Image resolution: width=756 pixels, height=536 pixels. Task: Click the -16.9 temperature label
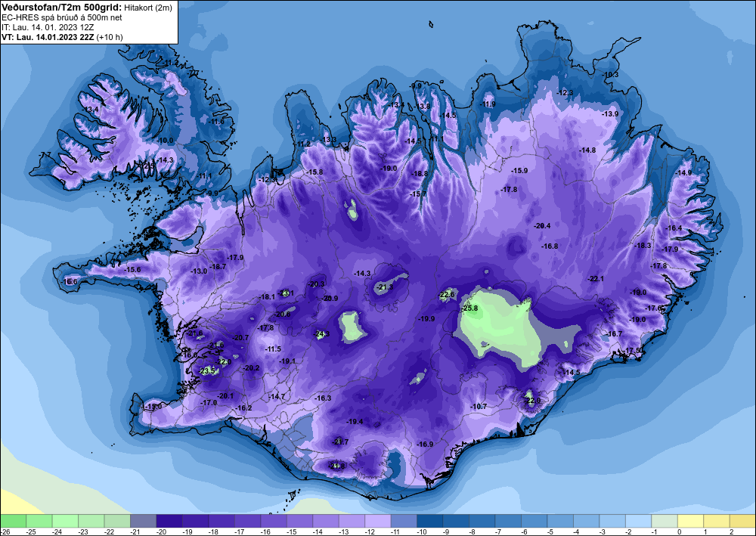[x=425, y=445]
